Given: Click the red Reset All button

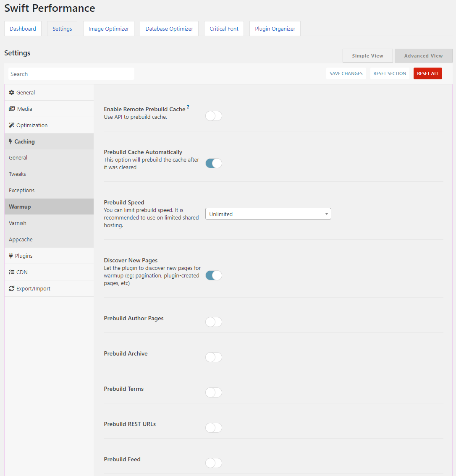Looking at the screenshot, I should point(428,73).
